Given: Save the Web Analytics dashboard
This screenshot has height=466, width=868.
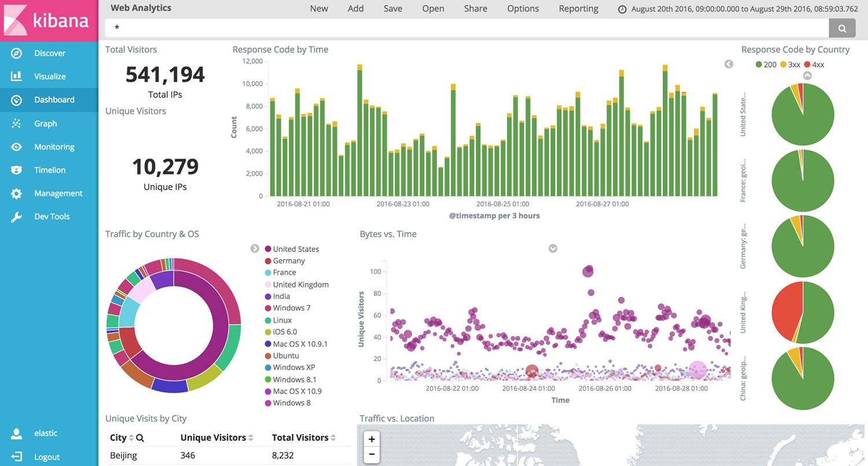Looking at the screenshot, I should pos(392,8).
